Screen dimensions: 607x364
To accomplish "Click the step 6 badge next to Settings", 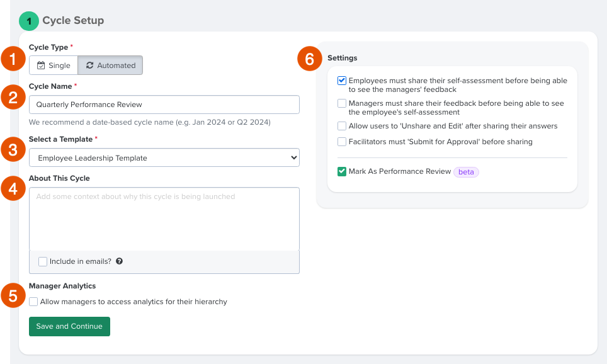I will pyautogui.click(x=309, y=59).
